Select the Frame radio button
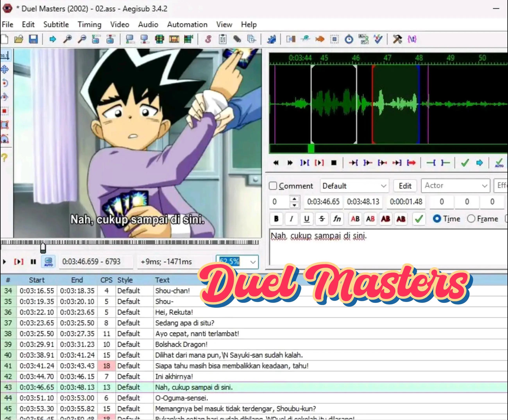Image resolution: width=508 pixels, height=420 pixels. click(x=471, y=219)
